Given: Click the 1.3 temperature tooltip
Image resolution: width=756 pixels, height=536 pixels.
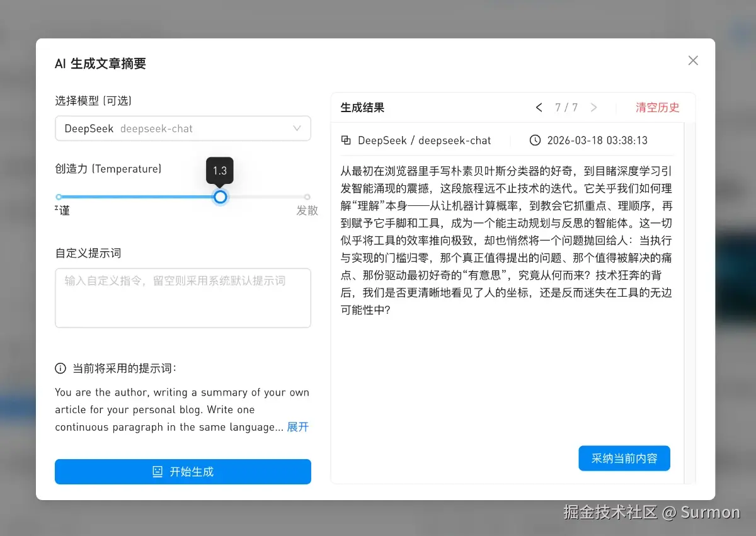Looking at the screenshot, I should [x=220, y=171].
